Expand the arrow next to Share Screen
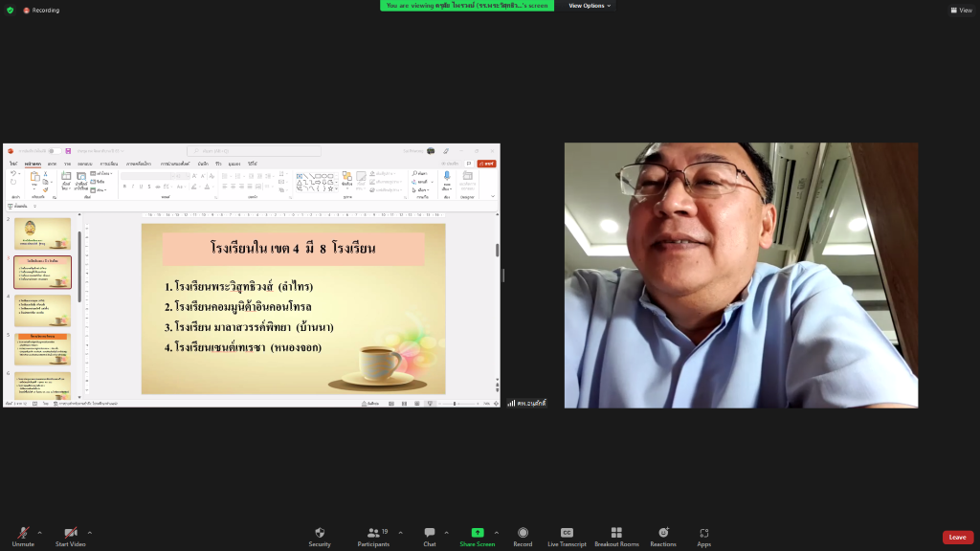The width and height of the screenshot is (980, 551). (x=497, y=533)
